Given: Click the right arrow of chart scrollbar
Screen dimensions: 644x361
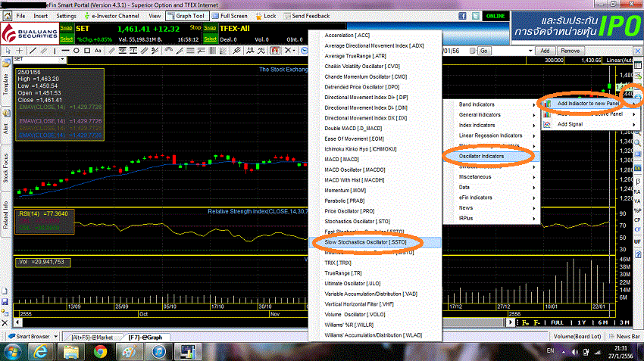Looking at the screenshot, I should (511, 322).
